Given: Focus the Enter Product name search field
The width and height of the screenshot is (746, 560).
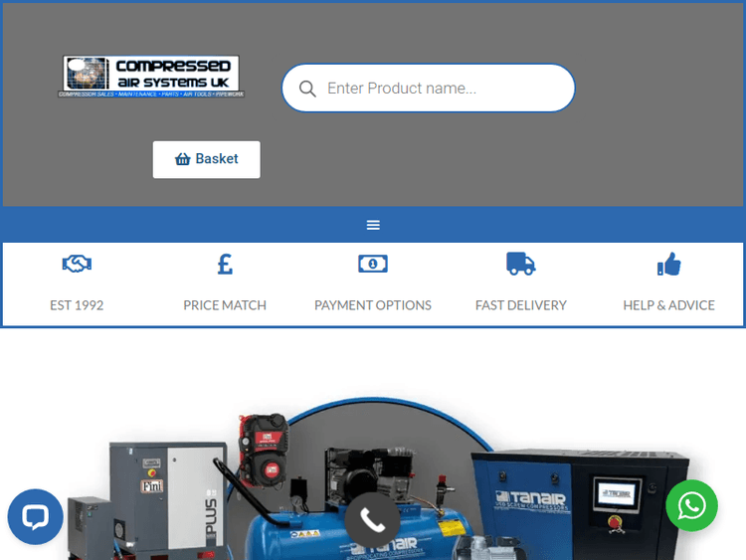Looking at the screenshot, I should [428, 88].
